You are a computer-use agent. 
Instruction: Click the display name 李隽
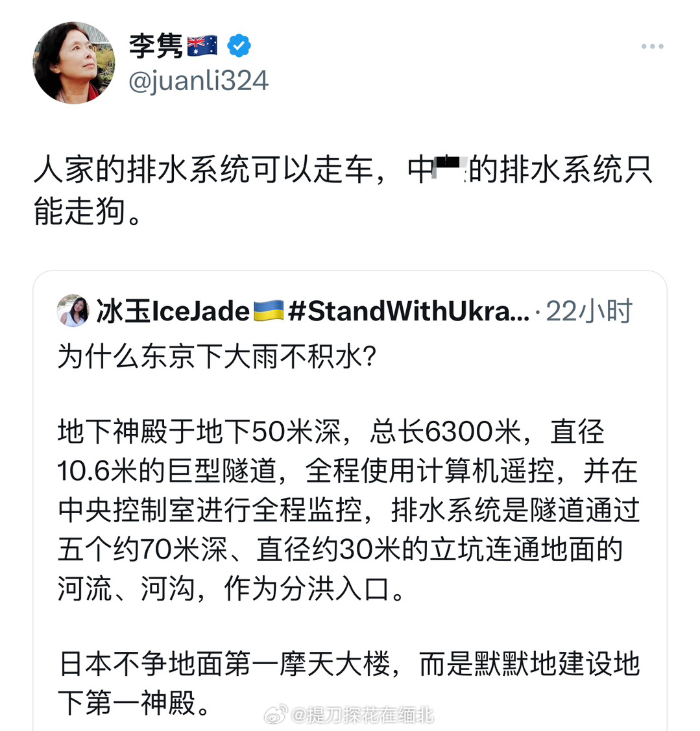tap(156, 46)
